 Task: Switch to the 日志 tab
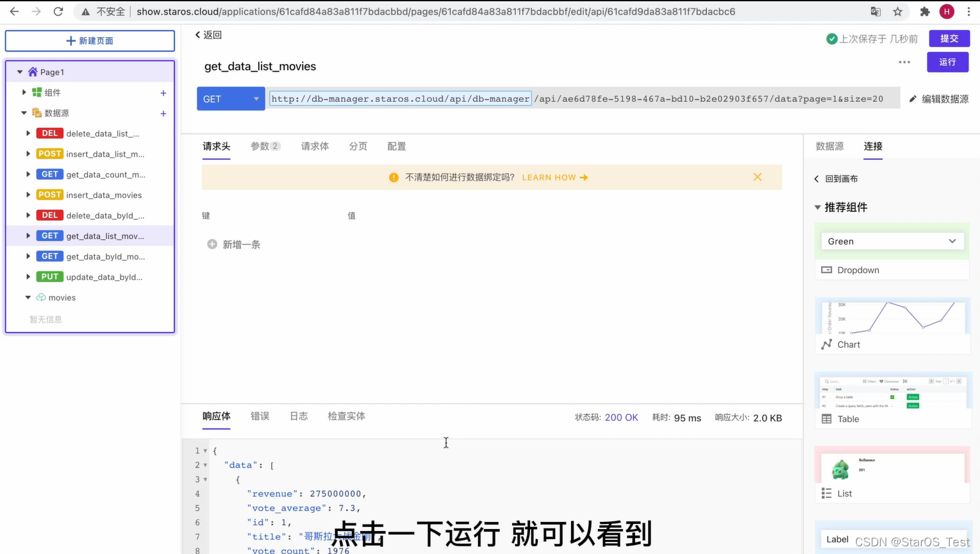[299, 416]
